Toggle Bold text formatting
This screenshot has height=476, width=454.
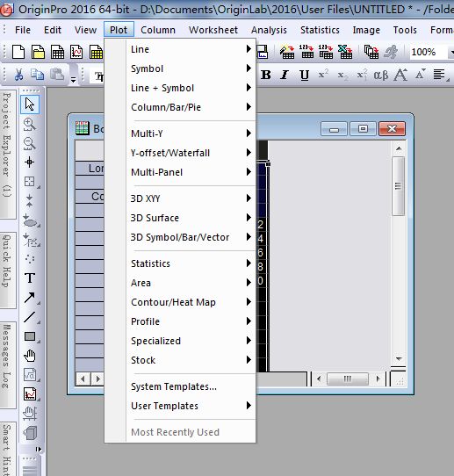coord(266,75)
